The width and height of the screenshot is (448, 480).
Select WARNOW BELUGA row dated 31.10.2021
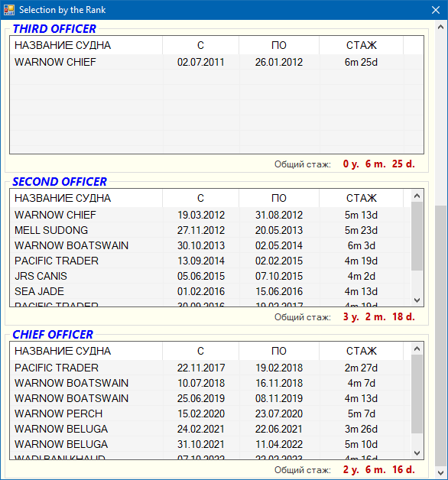coord(210,444)
